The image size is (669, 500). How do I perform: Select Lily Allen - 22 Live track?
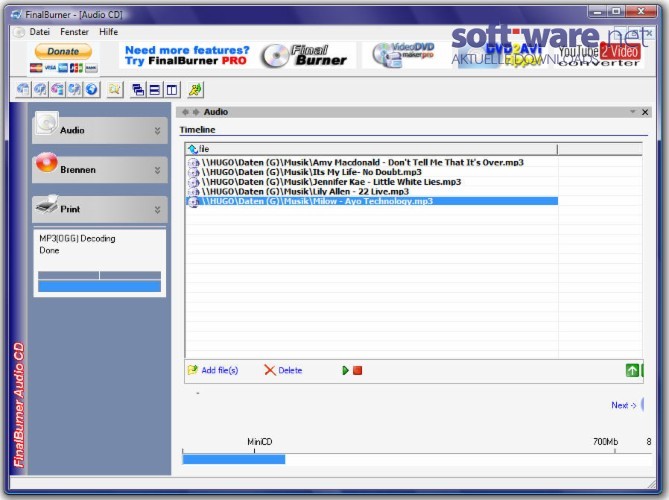point(372,192)
